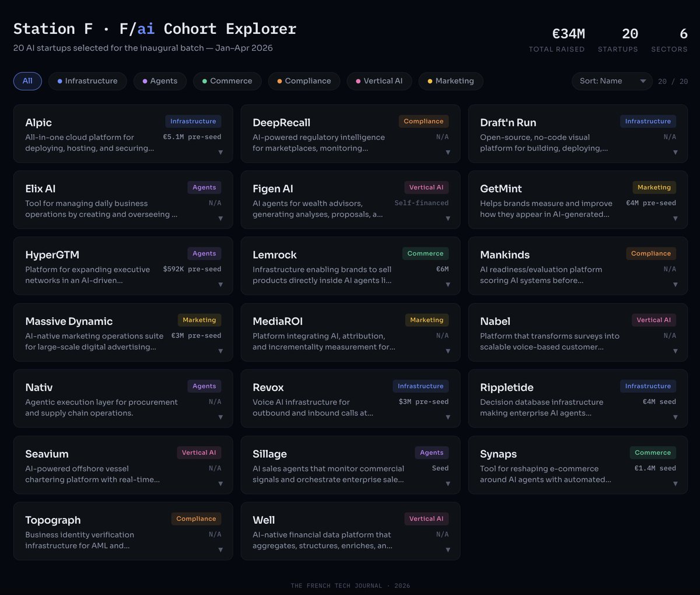Expand the HyperGTM card chevron
Image resolution: width=700 pixels, height=595 pixels.
tap(220, 285)
